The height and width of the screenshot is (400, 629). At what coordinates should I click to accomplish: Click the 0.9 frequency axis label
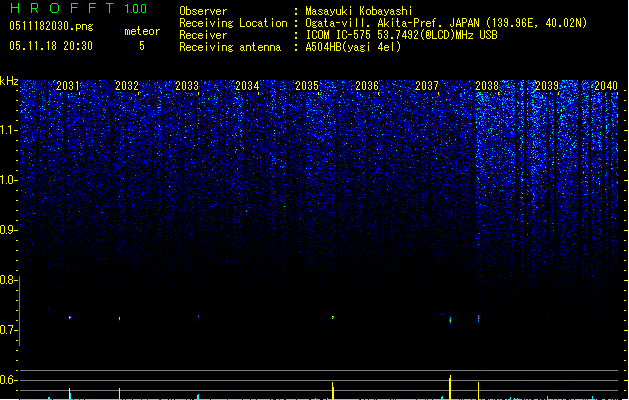[9, 230]
